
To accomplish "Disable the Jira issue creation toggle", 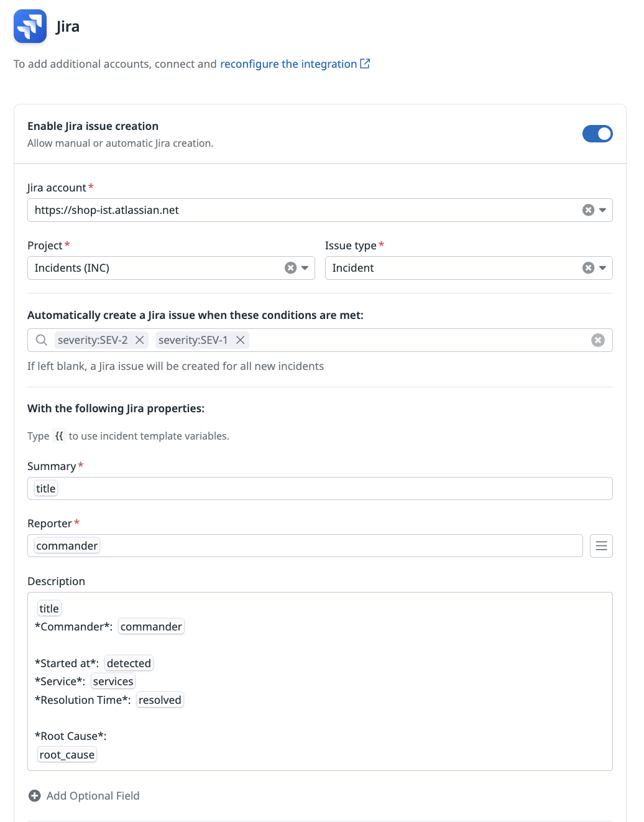I will [x=597, y=134].
